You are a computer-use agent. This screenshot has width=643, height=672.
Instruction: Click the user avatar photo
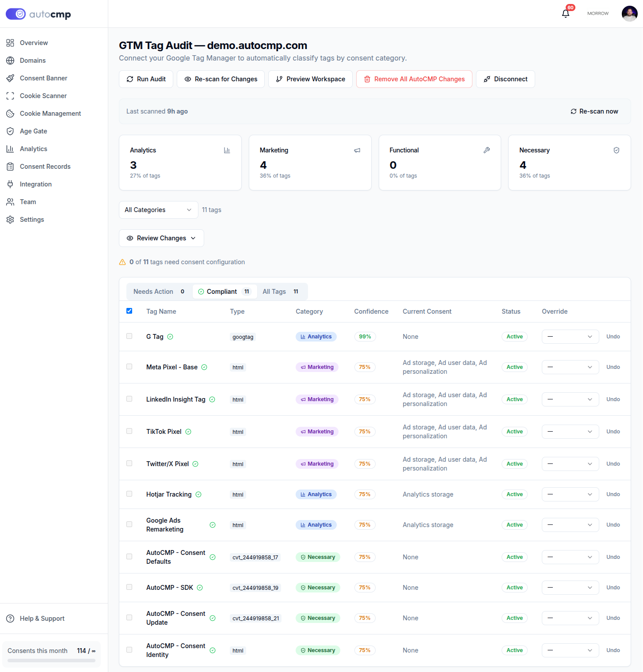coord(629,14)
